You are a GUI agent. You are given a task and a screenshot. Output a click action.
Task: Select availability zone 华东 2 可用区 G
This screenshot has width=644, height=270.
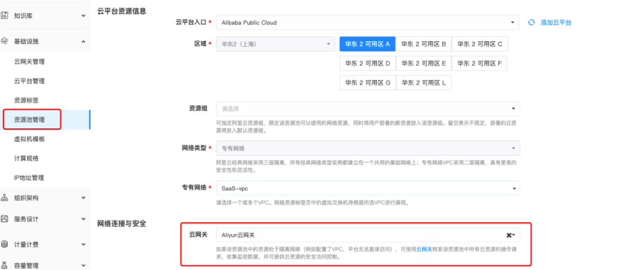[367, 82]
